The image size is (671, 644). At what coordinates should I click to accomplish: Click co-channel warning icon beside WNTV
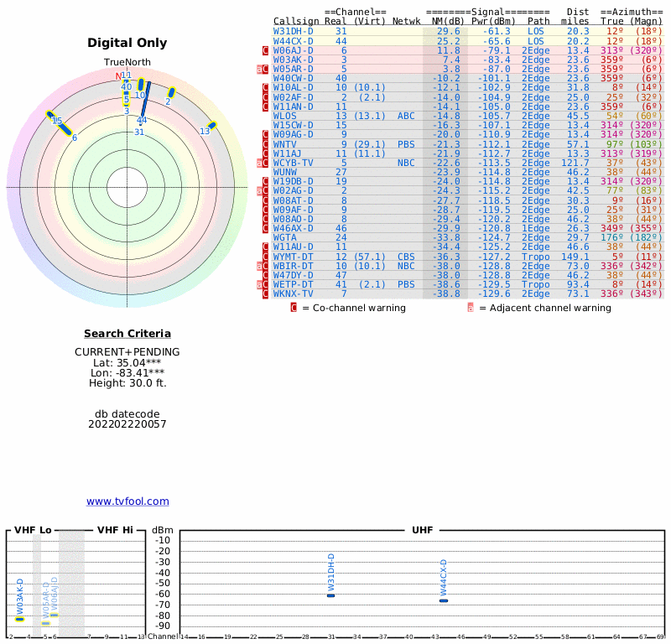[266, 144]
